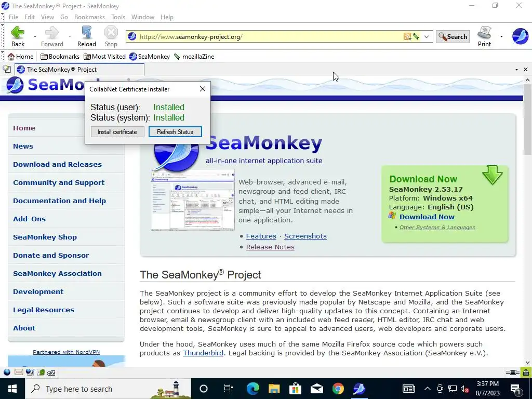Screen dimensions: 532x399
Task: Open the list all tabs dropdown
Action: (516, 70)
